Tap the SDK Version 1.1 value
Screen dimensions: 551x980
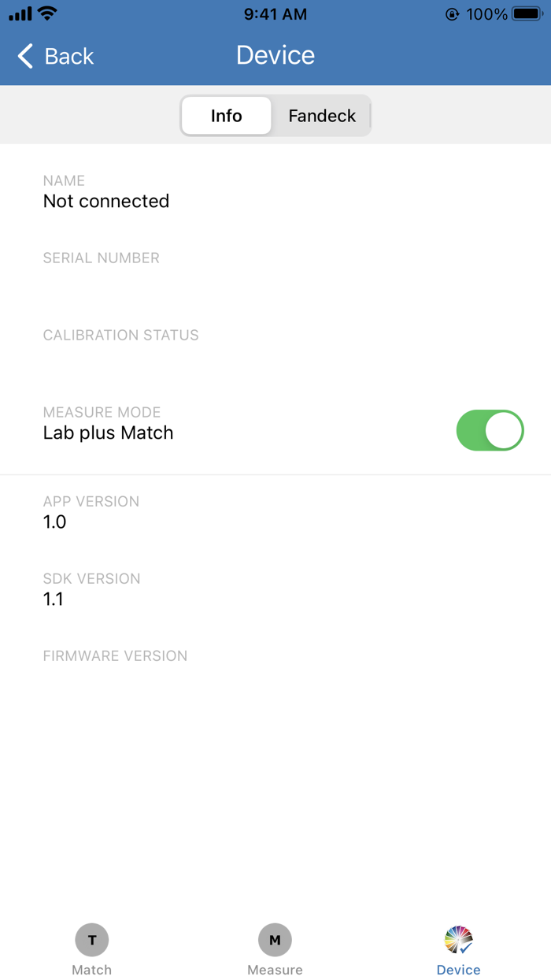53,599
